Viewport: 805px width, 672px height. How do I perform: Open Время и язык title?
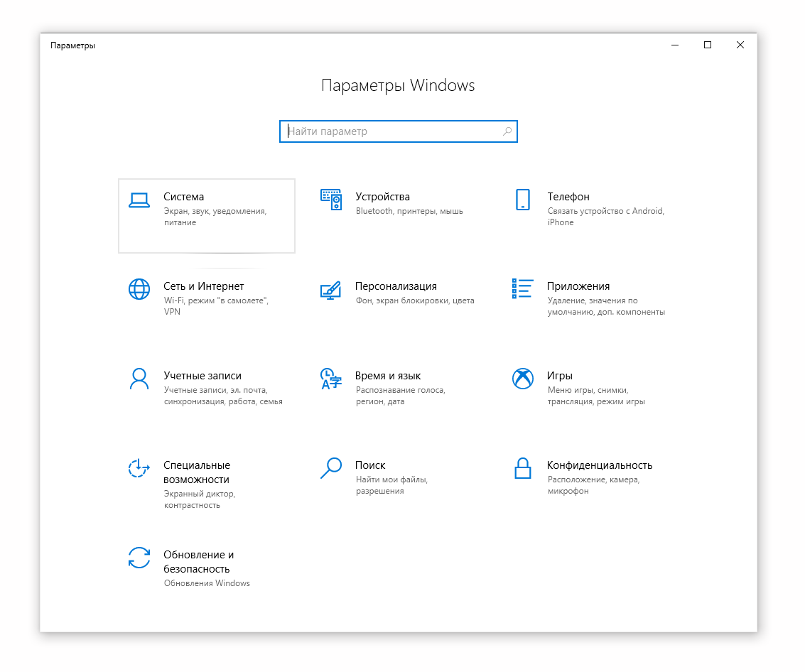(388, 376)
